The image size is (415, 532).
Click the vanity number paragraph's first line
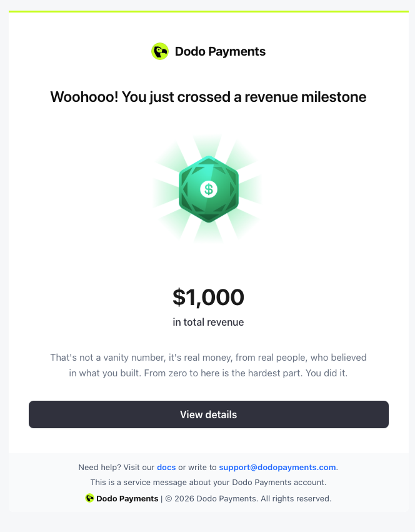(x=208, y=357)
